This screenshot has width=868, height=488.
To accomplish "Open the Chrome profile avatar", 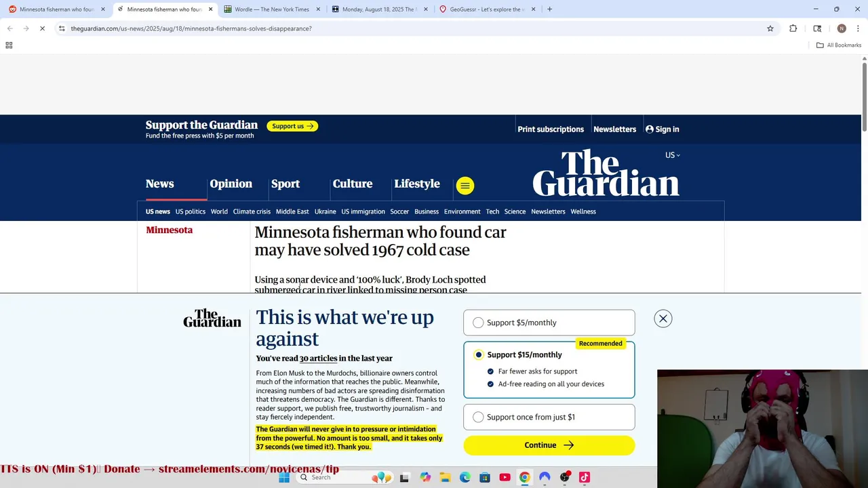I will 842,28.
